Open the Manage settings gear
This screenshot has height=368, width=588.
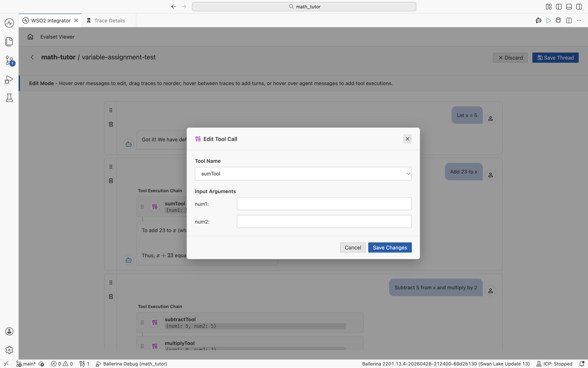point(9,350)
